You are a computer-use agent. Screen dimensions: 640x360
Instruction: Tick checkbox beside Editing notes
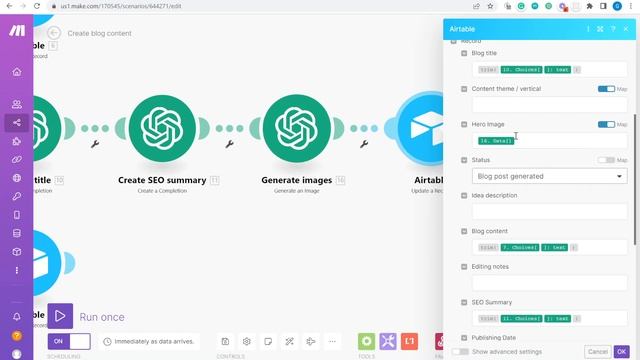[x=464, y=267]
